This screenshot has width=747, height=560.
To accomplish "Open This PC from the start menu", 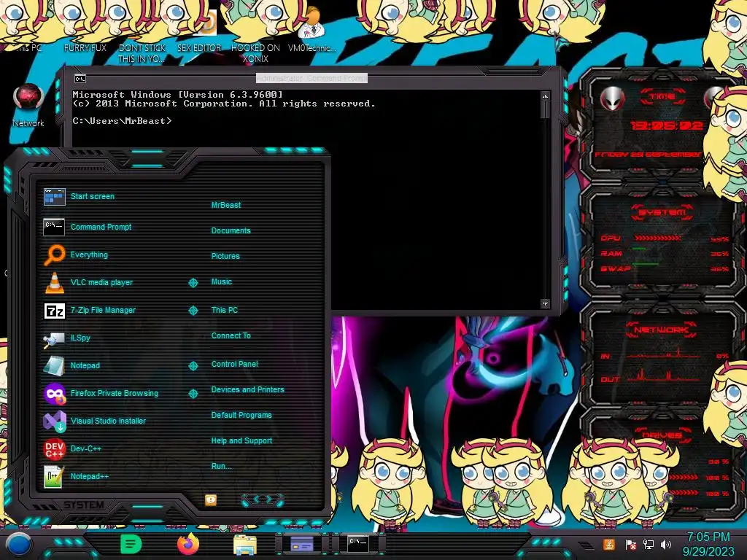I will (x=225, y=310).
